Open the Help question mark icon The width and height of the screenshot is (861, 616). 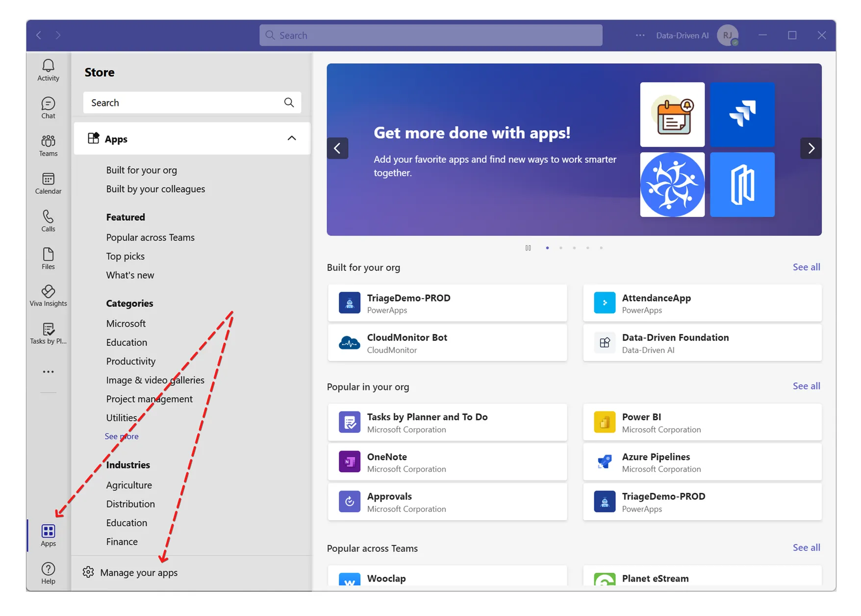tap(48, 569)
